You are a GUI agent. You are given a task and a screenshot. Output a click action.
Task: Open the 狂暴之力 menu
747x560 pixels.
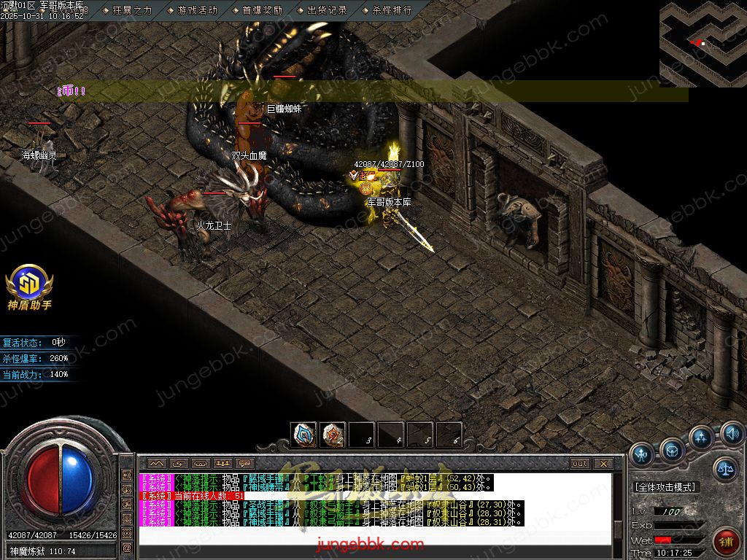[131, 10]
